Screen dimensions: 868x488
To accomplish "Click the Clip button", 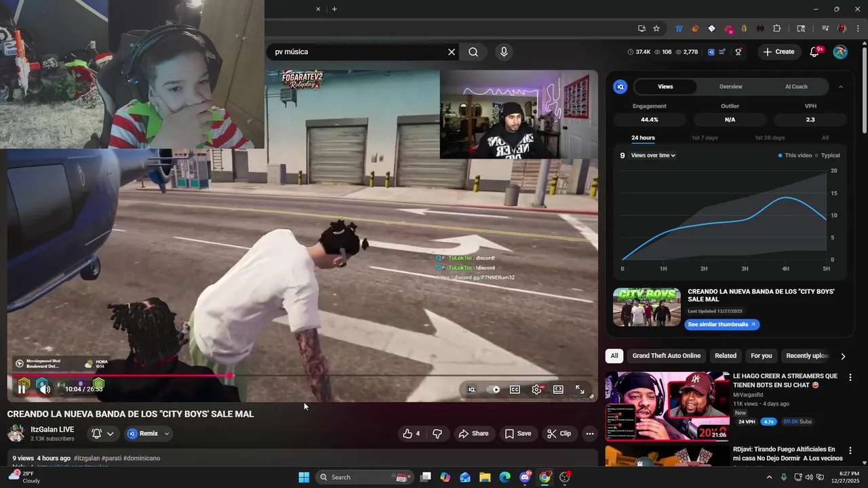I will (x=559, y=434).
